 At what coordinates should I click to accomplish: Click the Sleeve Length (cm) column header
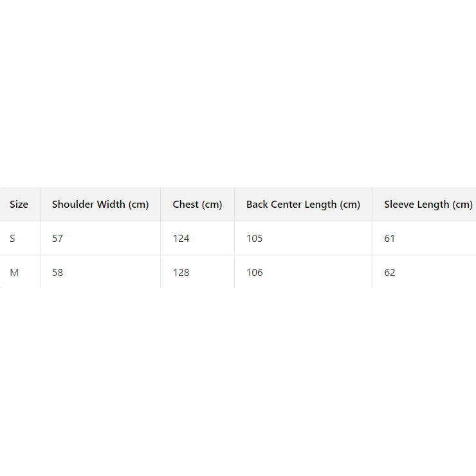tap(428, 205)
